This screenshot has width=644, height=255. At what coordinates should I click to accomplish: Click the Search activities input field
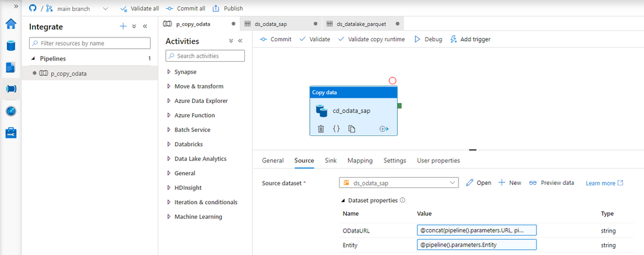[x=205, y=56]
